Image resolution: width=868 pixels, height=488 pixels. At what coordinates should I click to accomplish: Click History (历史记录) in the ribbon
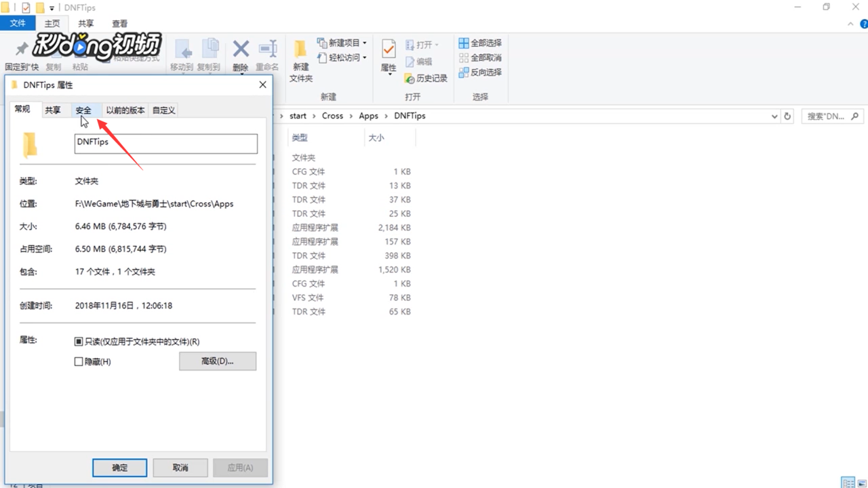pyautogui.click(x=426, y=78)
